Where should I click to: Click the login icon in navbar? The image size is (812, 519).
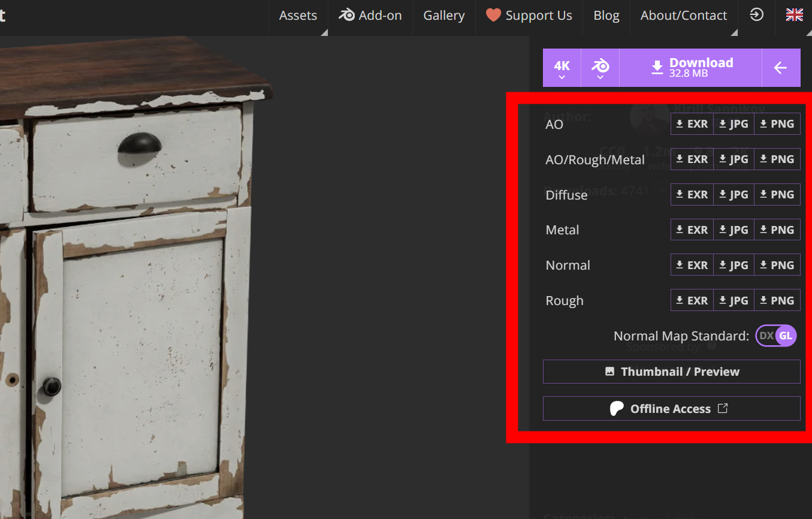[x=757, y=15]
